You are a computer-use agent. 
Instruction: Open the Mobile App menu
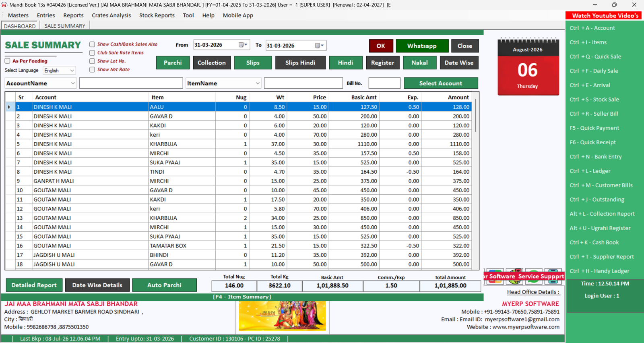click(x=238, y=15)
